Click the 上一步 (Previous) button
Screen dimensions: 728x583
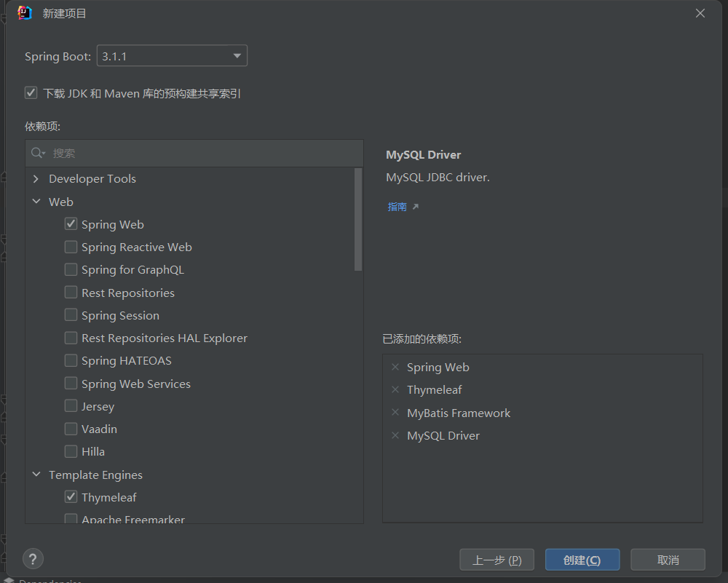pyautogui.click(x=496, y=560)
